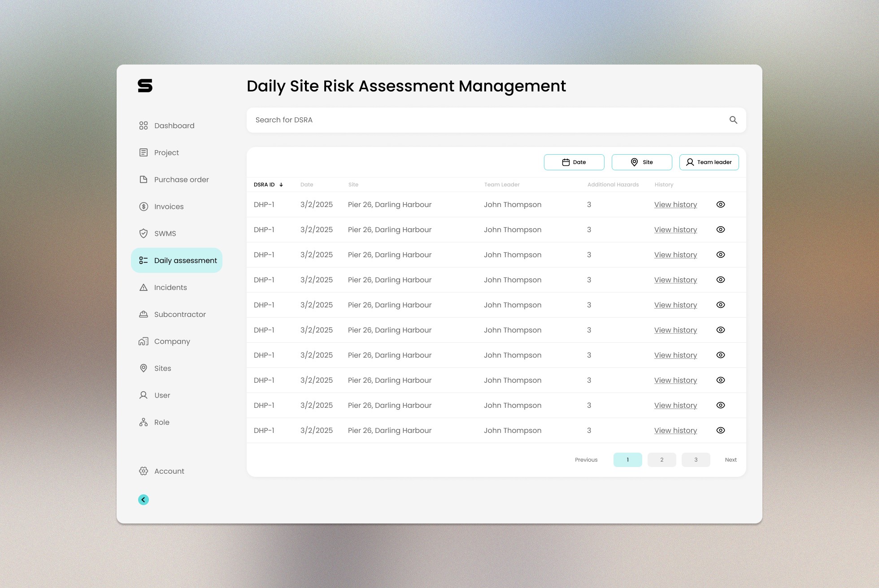Screen dimensions: 879x588
Task: Click the Incidents warning triangle icon
Action: (144, 288)
